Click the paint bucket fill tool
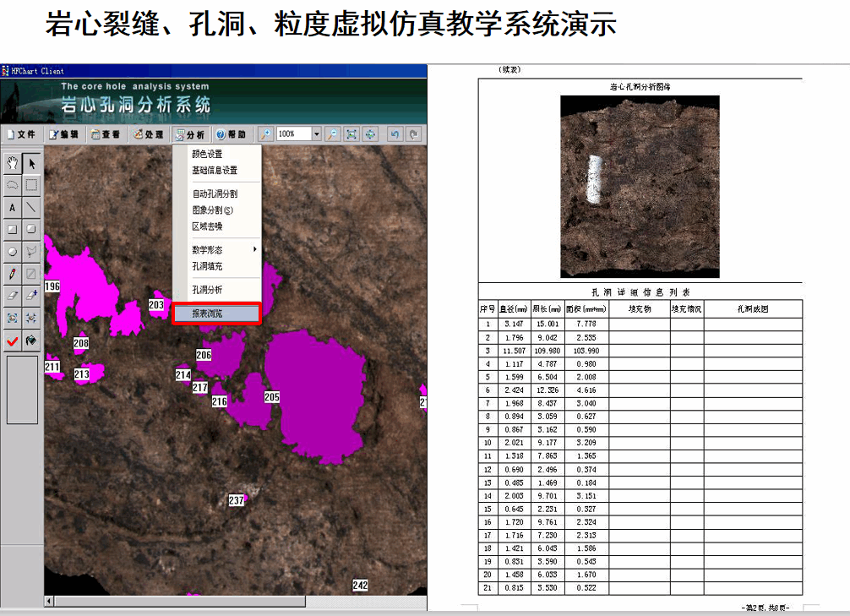The image size is (850, 616). [31, 341]
